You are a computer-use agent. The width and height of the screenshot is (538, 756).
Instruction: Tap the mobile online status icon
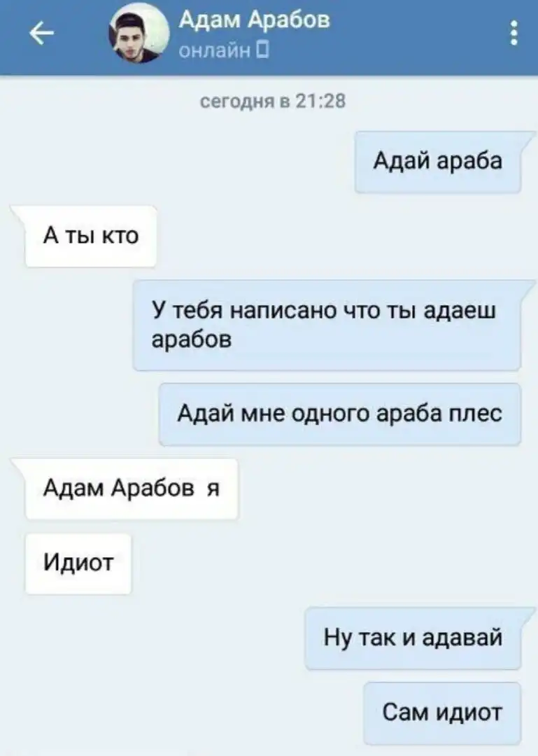point(262,50)
